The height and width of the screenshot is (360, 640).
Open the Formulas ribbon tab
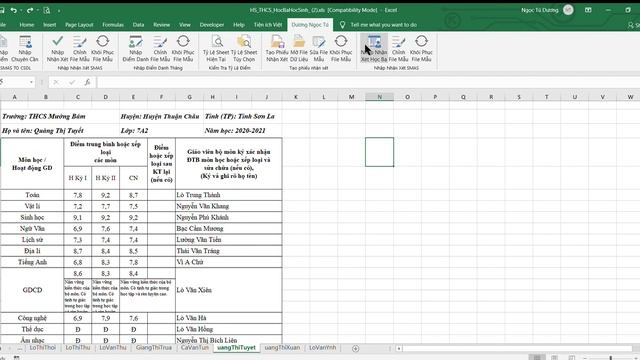pos(113,25)
